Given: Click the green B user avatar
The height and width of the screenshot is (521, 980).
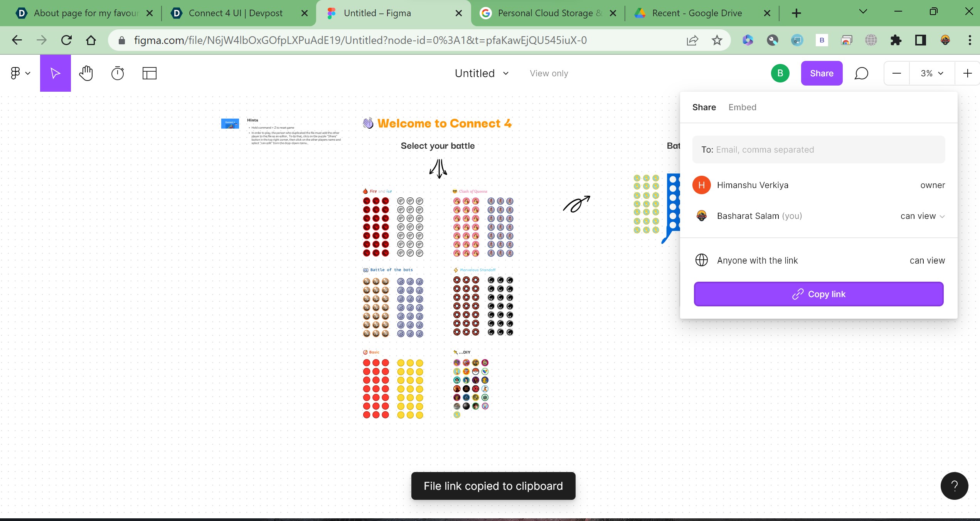Looking at the screenshot, I should click(x=780, y=73).
